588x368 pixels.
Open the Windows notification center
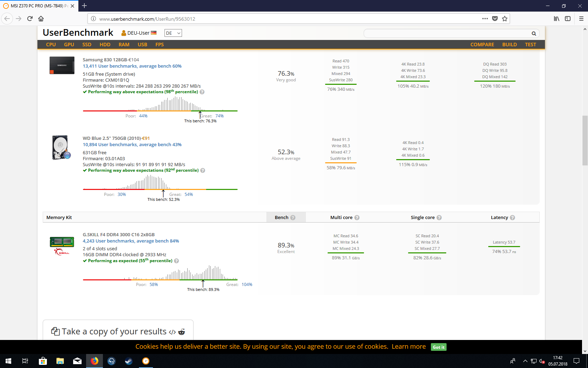(576, 361)
